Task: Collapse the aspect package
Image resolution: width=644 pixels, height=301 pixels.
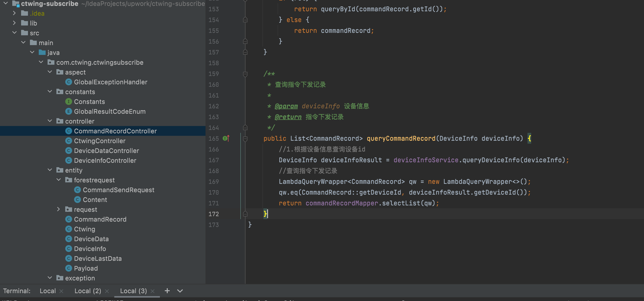Action: 50,72
